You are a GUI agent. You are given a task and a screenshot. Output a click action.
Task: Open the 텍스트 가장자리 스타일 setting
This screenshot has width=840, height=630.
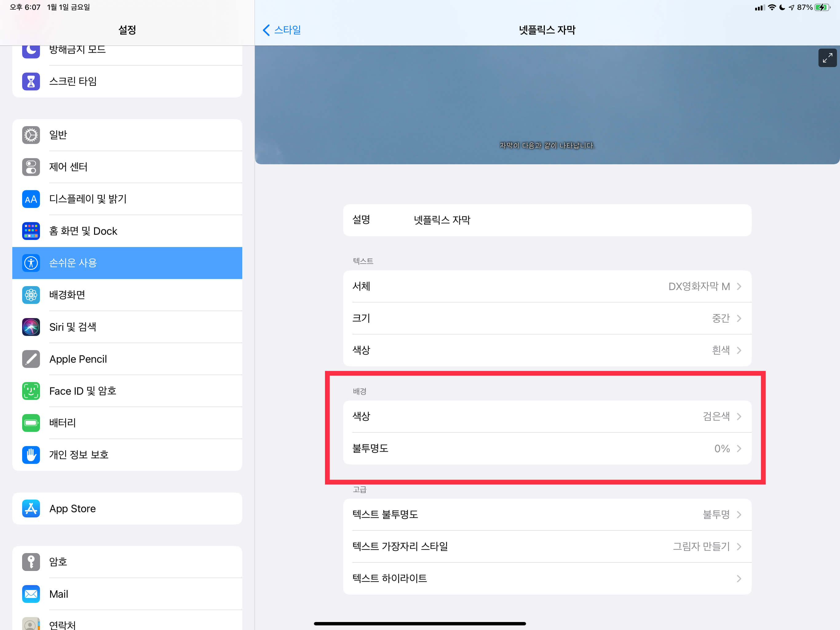(547, 546)
